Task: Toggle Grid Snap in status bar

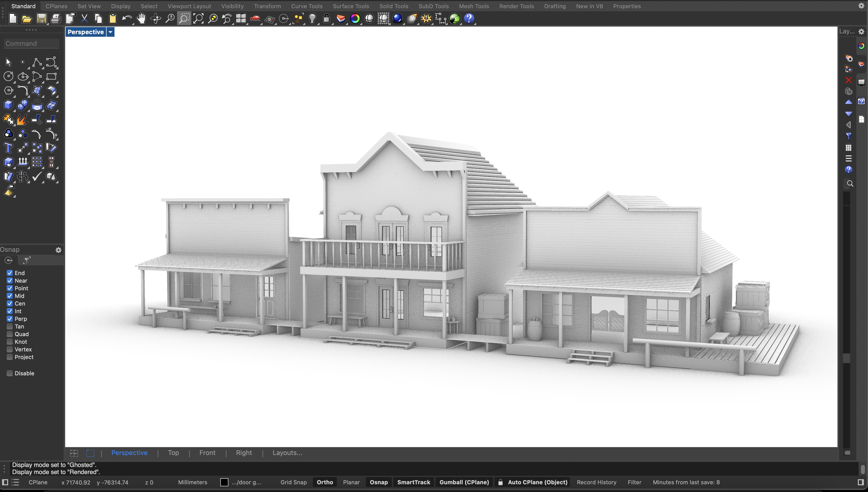Action: 293,482
